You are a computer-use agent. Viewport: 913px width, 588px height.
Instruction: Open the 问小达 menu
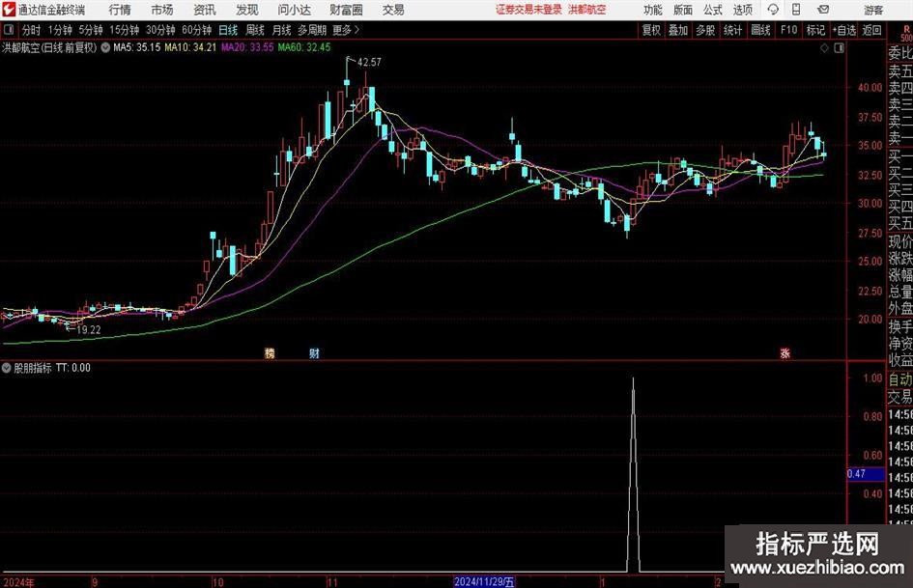tap(294, 10)
